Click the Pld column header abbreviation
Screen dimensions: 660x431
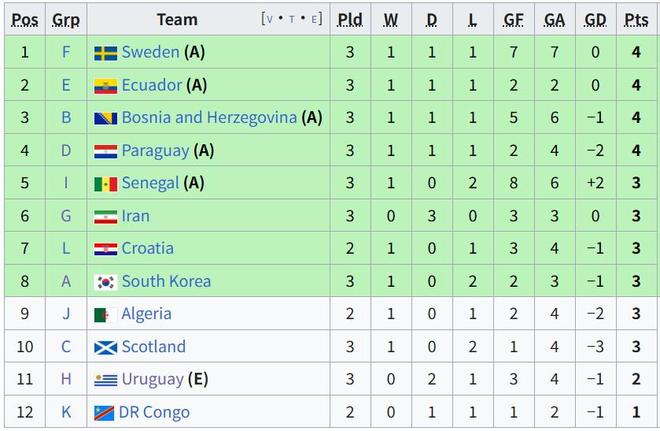click(350, 19)
